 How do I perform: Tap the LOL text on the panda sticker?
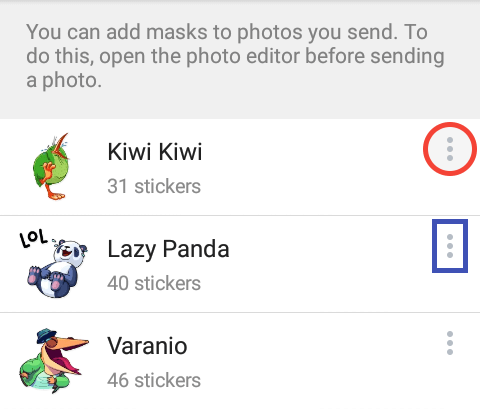(33, 239)
